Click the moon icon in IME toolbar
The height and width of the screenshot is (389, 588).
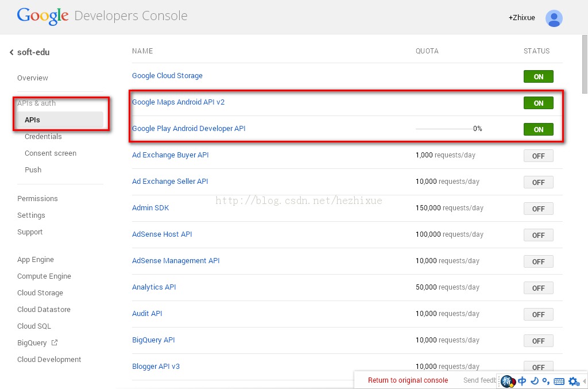535,381
